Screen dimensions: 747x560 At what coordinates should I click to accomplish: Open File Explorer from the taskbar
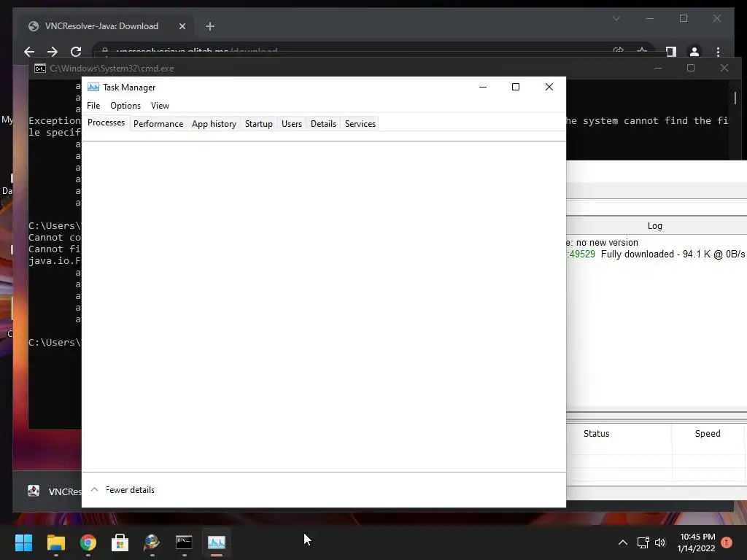point(55,542)
